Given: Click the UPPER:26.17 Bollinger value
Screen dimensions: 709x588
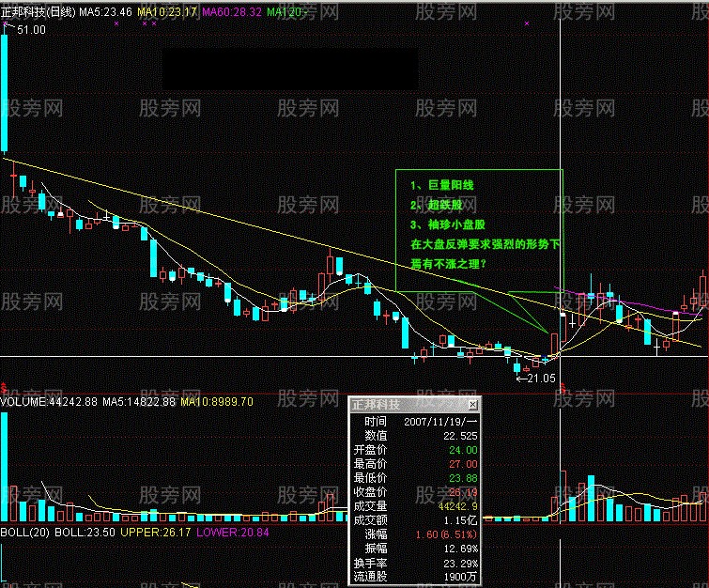Looking at the screenshot, I should (156, 533).
